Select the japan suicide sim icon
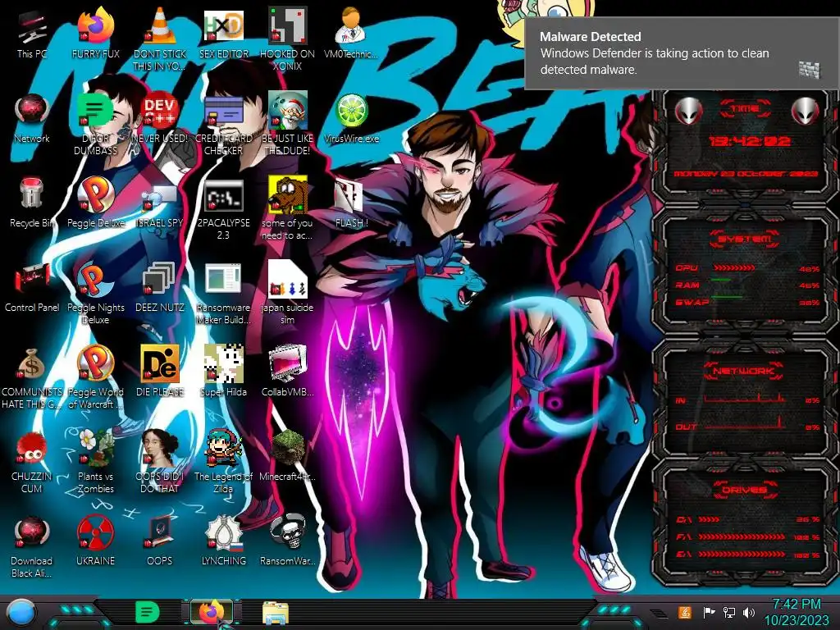 287,293
